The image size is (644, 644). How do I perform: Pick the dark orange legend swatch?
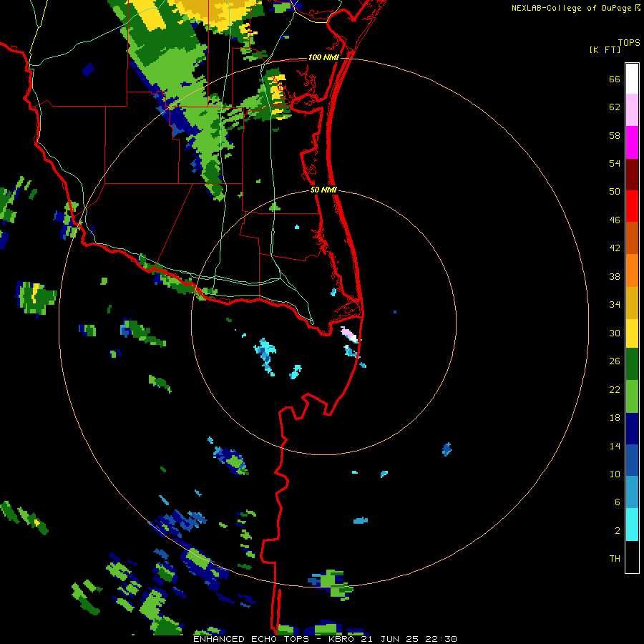[632, 238]
